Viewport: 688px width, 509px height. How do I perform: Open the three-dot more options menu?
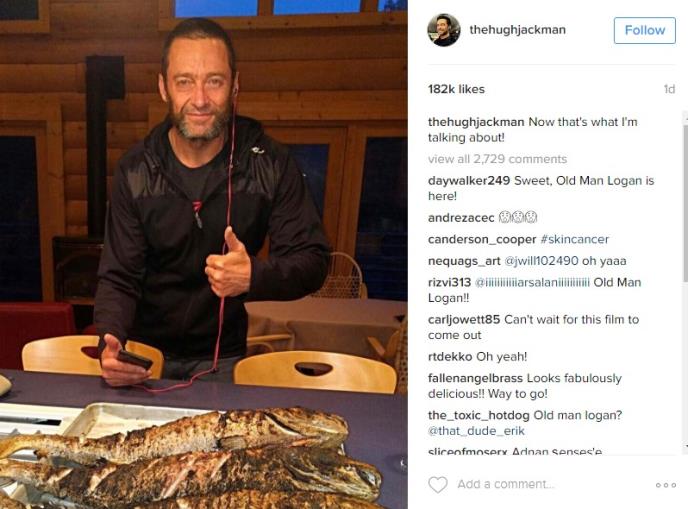pyautogui.click(x=666, y=485)
